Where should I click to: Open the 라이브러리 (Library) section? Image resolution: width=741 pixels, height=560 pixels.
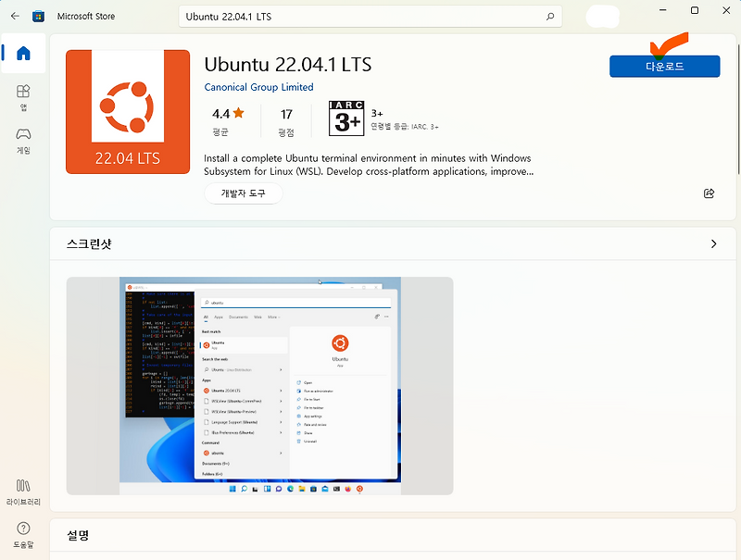click(23, 489)
